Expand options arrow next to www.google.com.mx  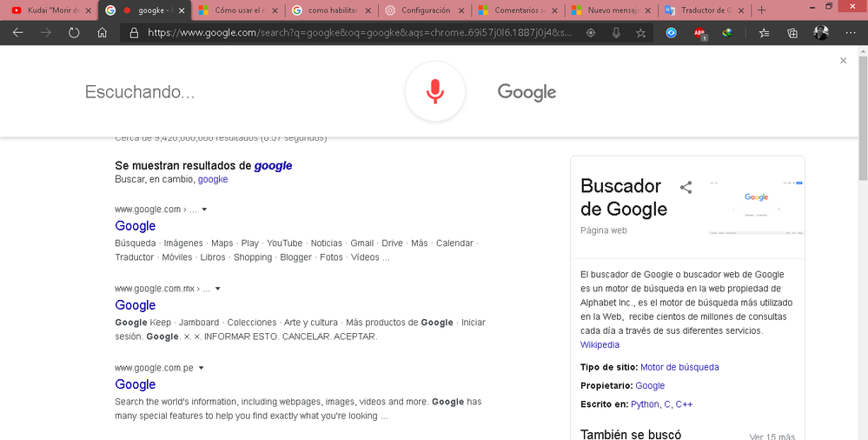click(217, 289)
